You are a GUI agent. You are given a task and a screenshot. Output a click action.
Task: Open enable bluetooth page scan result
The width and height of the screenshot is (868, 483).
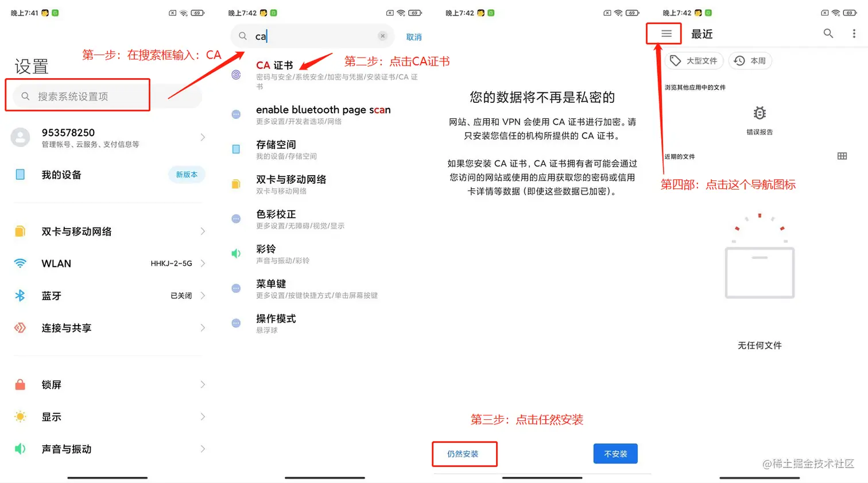(325, 114)
